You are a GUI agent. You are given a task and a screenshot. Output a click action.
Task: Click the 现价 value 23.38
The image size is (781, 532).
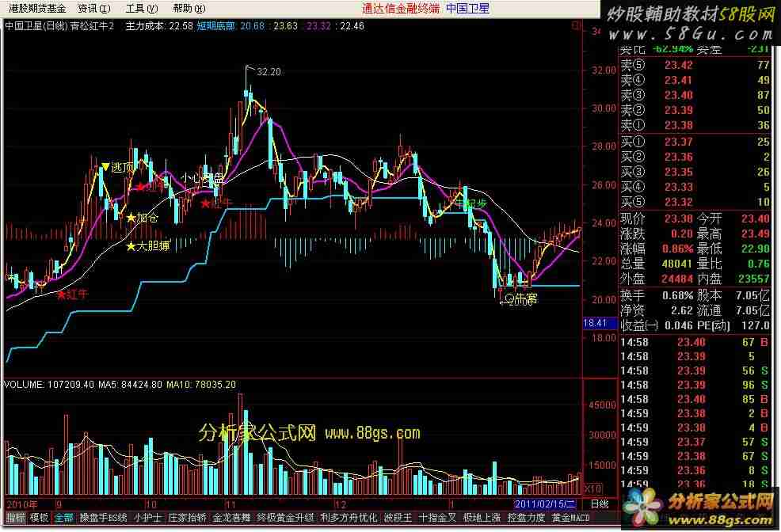pos(678,219)
